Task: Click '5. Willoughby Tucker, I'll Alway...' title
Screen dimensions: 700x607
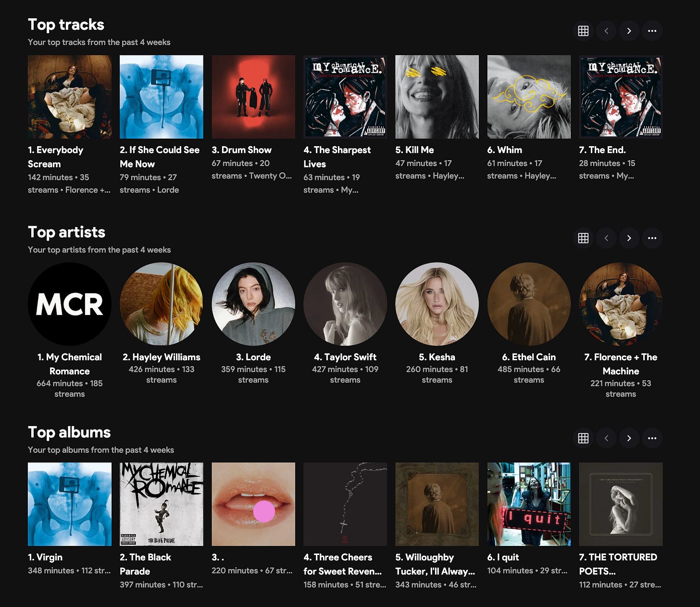Action: point(435,564)
